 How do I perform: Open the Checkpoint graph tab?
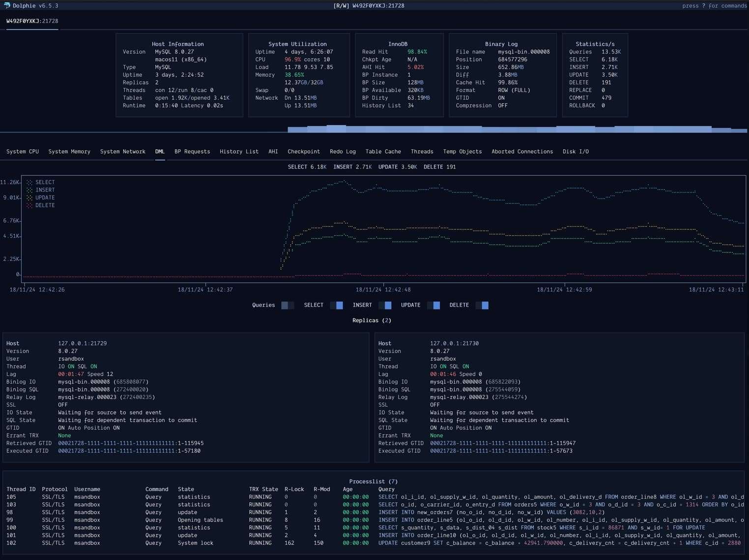303,151
